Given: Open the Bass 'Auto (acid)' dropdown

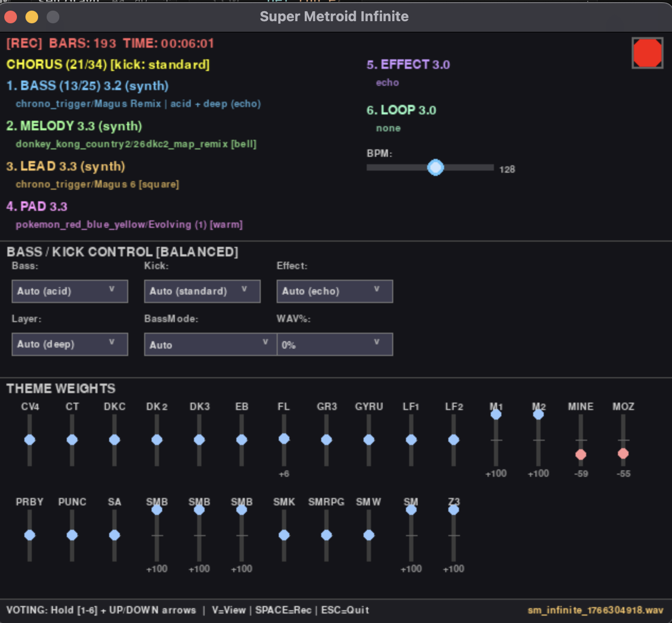Looking at the screenshot, I should click(69, 291).
